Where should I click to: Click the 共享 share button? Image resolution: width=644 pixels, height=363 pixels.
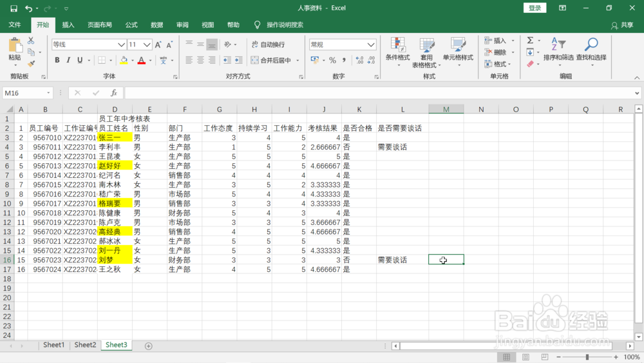click(x=622, y=25)
